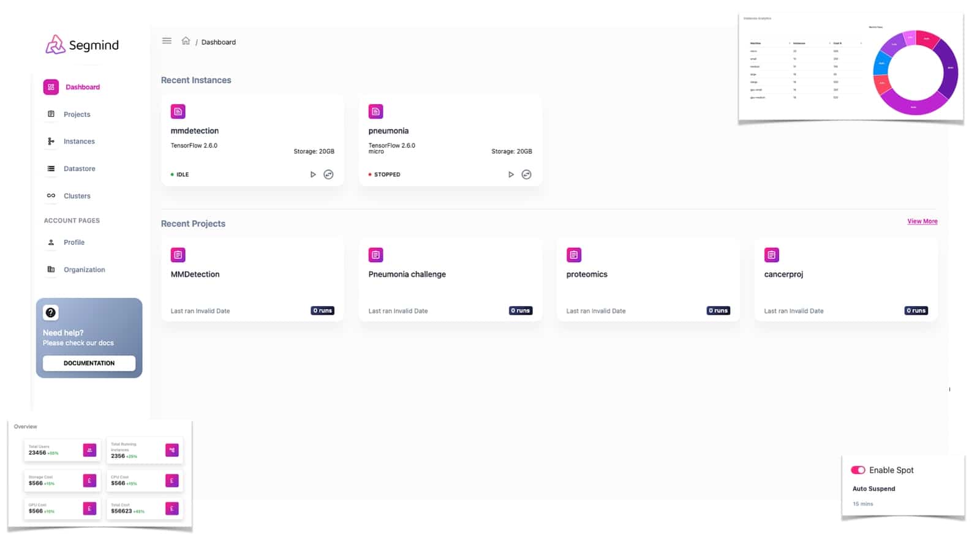Open home via breadcrumb house icon
980x551 pixels.
tap(186, 41)
